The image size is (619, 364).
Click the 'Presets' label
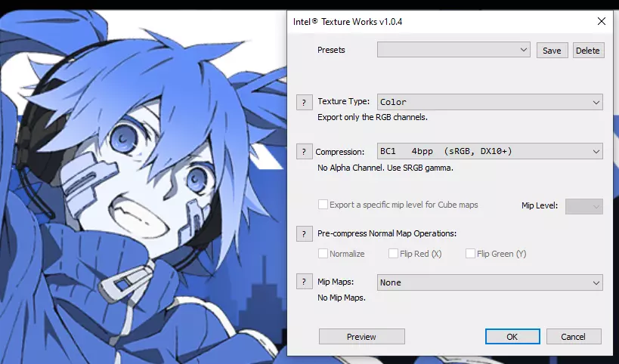[331, 50]
